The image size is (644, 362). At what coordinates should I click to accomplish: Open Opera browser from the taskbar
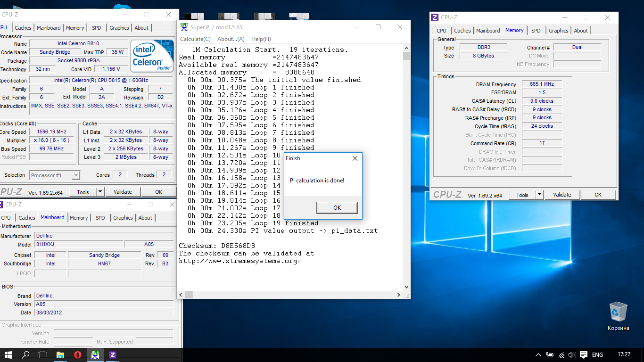click(78, 354)
